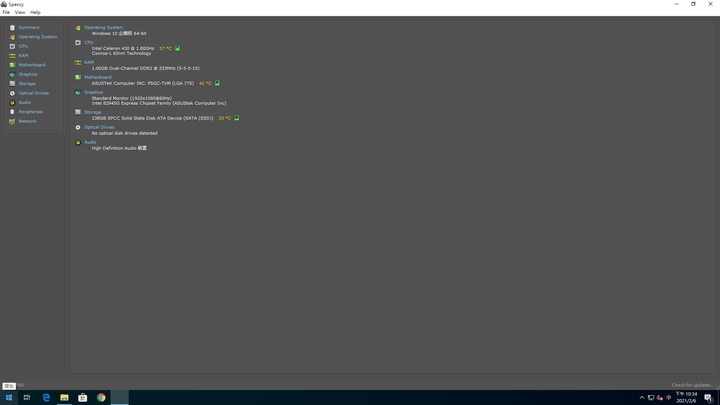Open the Motherboard heading link in summary

pyautogui.click(x=97, y=77)
